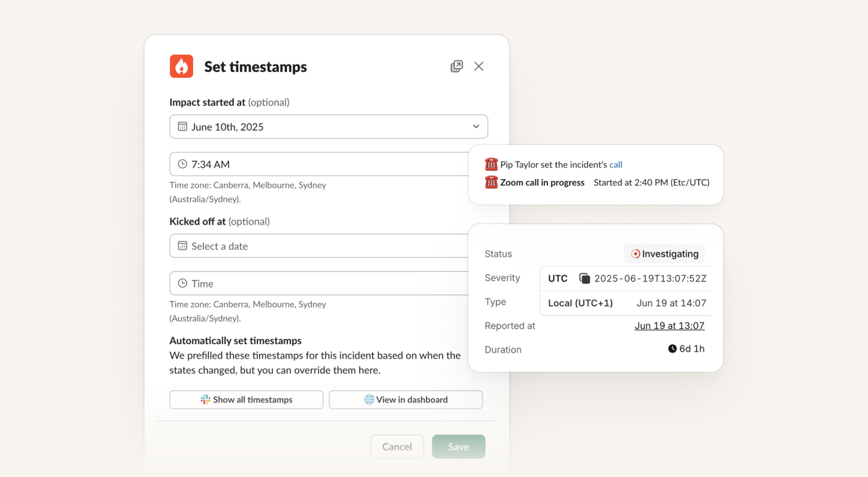Click the Cancel button
Viewport: 868px width, 477px height.
coord(397,447)
